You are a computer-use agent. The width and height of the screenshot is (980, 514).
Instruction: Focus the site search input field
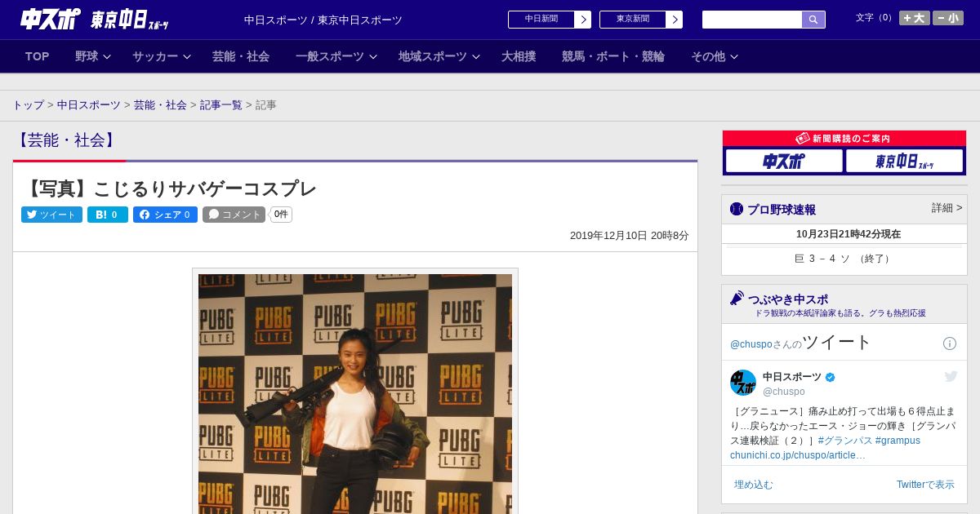(x=752, y=20)
